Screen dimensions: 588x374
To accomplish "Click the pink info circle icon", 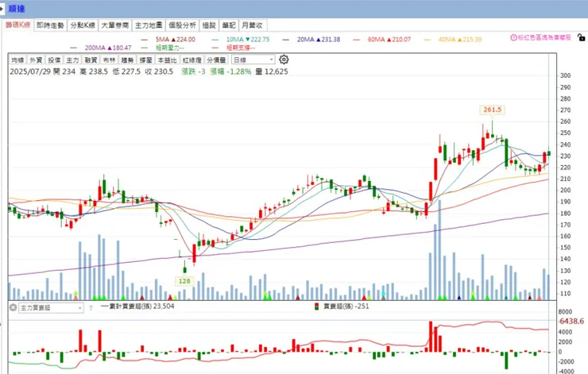I will pyautogui.click(x=513, y=37).
